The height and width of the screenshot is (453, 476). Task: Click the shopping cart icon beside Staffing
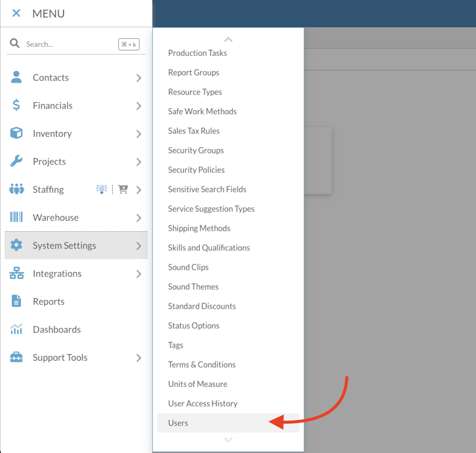coord(123,189)
